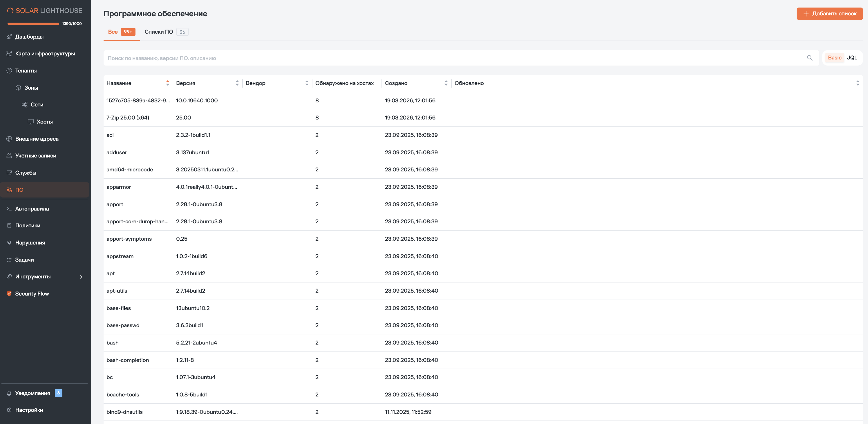Click the search magnifier icon
Image resolution: width=868 pixels, height=424 pixels.
point(810,58)
